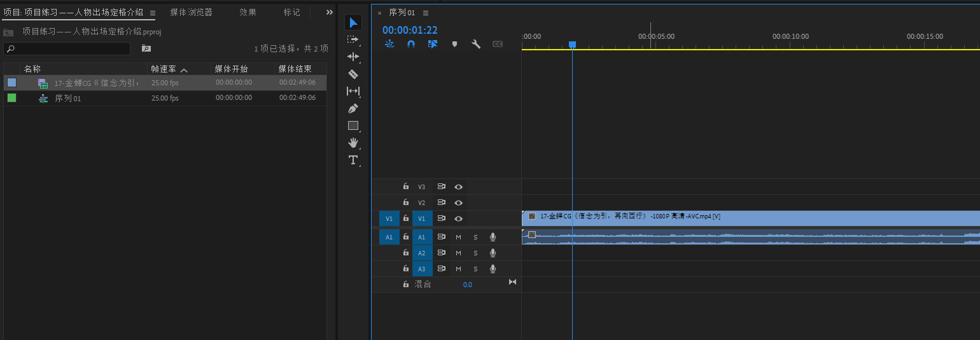Open timeline display settings wrench
This screenshot has width=980, height=340.
[x=475, y=44]
